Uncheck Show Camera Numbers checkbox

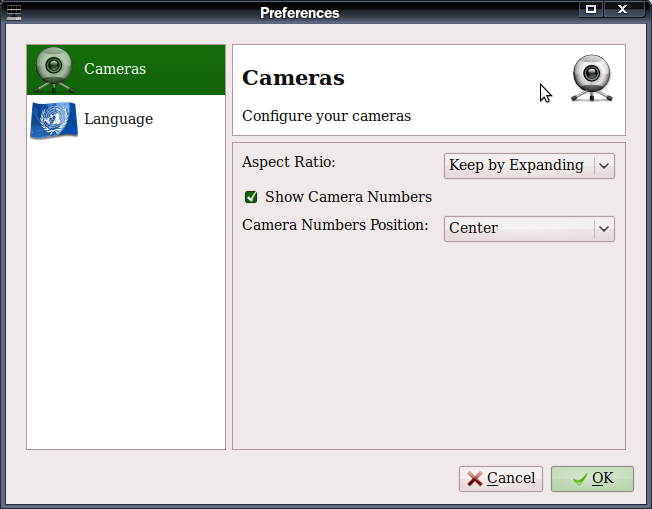coord(251,197)
